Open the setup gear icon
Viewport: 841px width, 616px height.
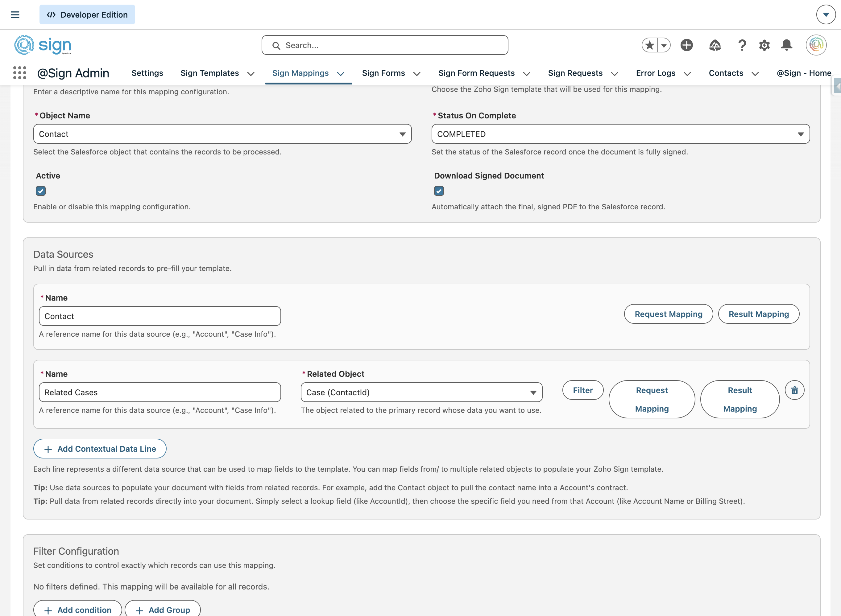coord(764,45)
